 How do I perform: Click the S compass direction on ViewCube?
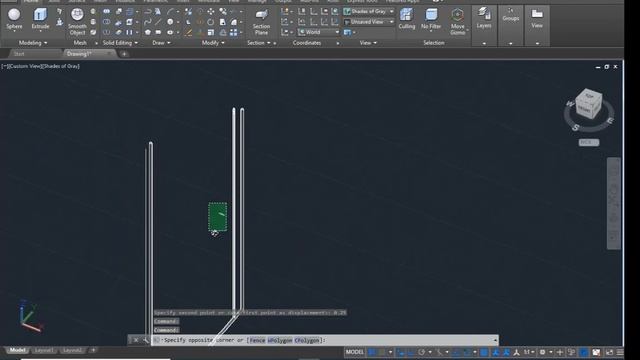click(576, 127)
